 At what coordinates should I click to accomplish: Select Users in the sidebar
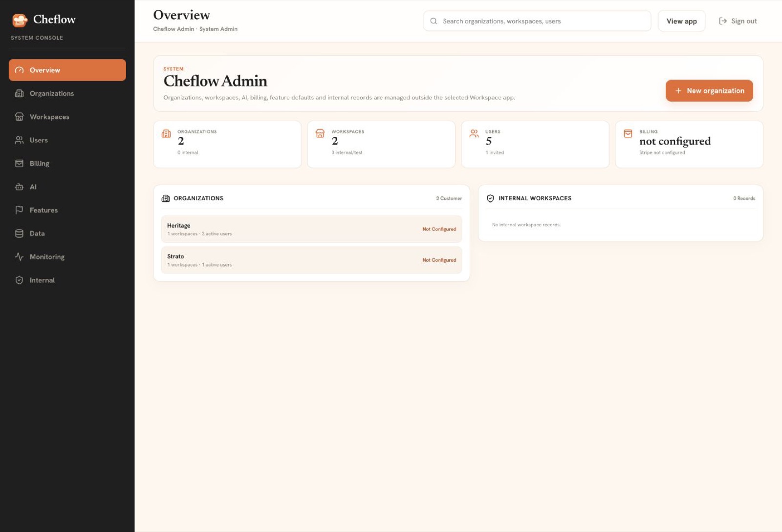coord(67,140)
